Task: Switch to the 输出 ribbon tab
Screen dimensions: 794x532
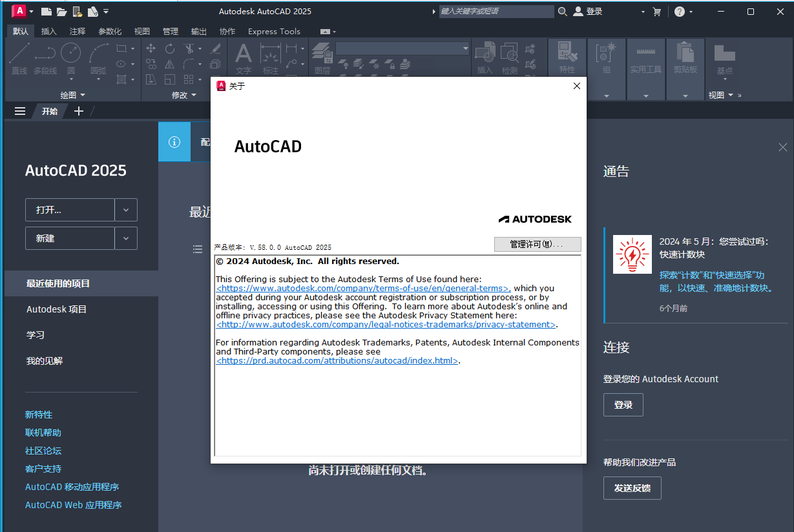Action: [x=199, y=31]
